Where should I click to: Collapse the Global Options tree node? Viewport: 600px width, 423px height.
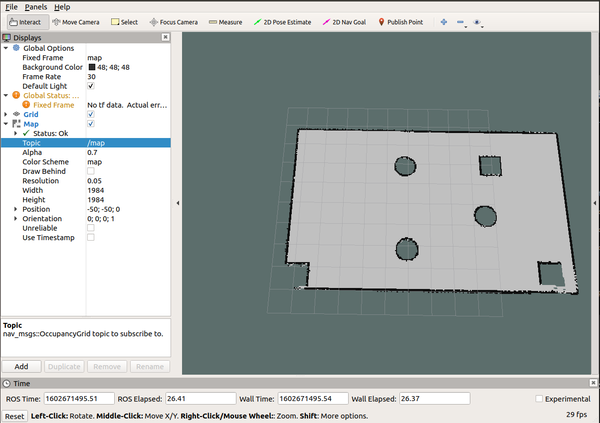(x=6, y=48)
